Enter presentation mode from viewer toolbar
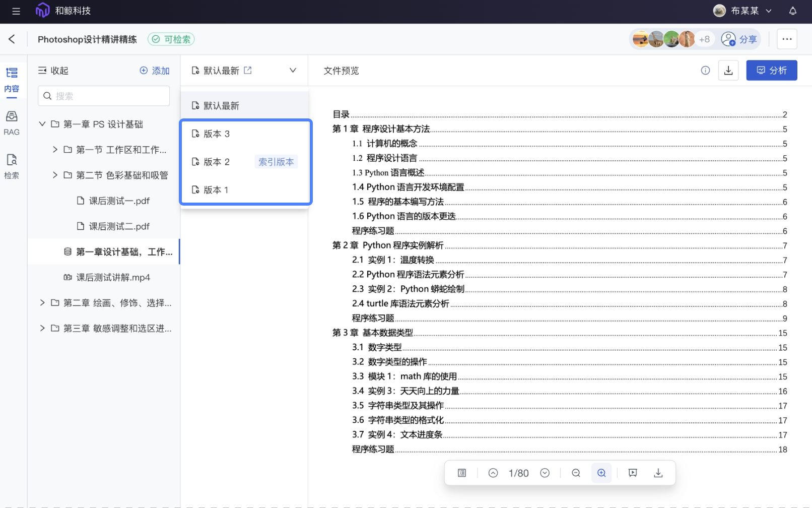Viewport: 812px width, 508px height. [x=632, y=473]
